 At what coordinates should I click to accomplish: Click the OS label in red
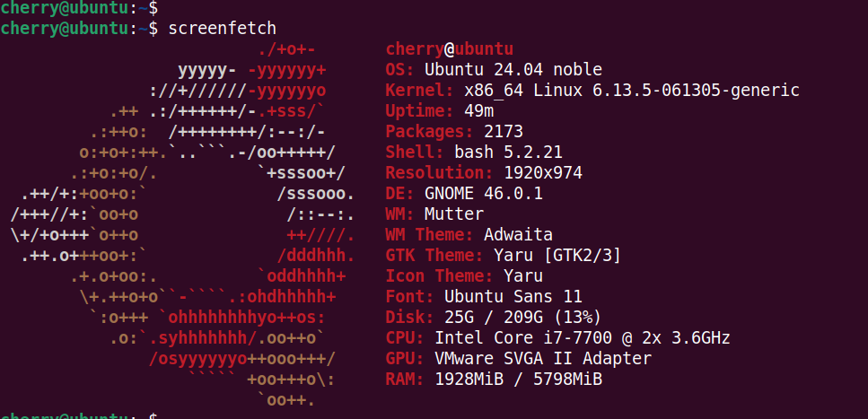[399, 70]
